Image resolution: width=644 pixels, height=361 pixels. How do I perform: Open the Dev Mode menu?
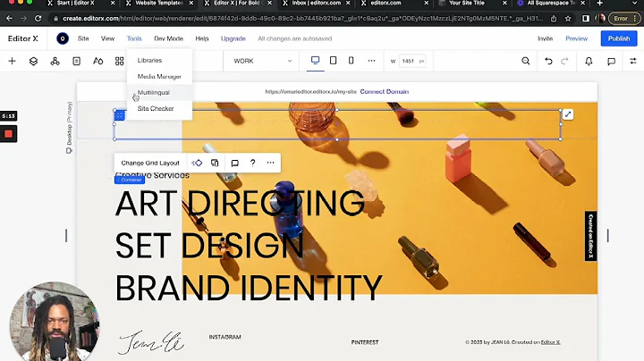pos(168,38)
